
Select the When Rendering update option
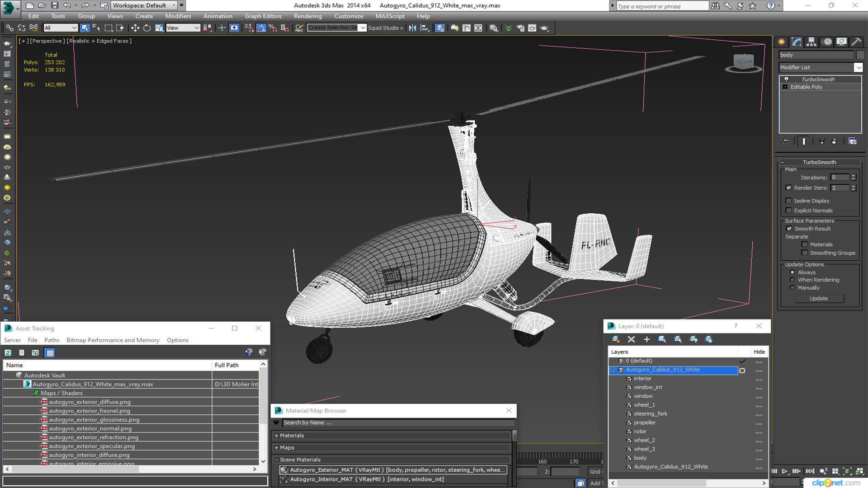[792, 280]
